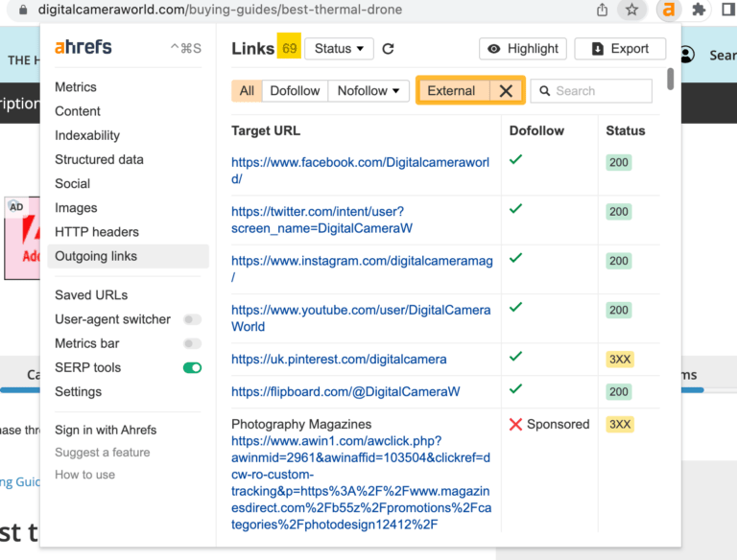Click How to use link
Image resolution: width=737 pixels, height=560 pixels.
(x=85, y=475)
